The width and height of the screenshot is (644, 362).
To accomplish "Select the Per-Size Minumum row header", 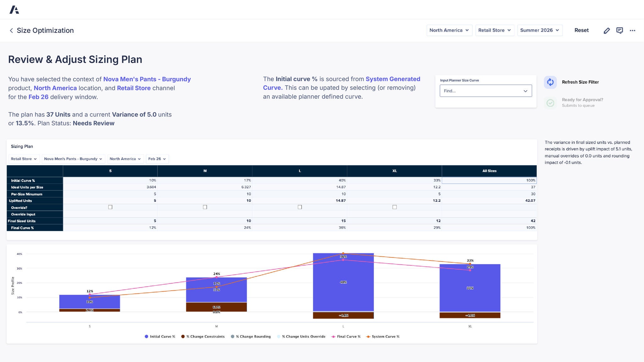I will click(35, 194).
